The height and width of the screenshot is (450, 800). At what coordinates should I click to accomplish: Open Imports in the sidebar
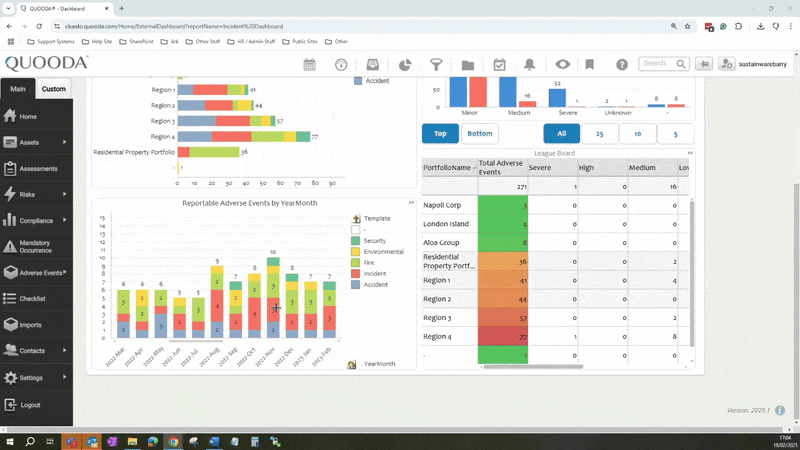point(36,324)
